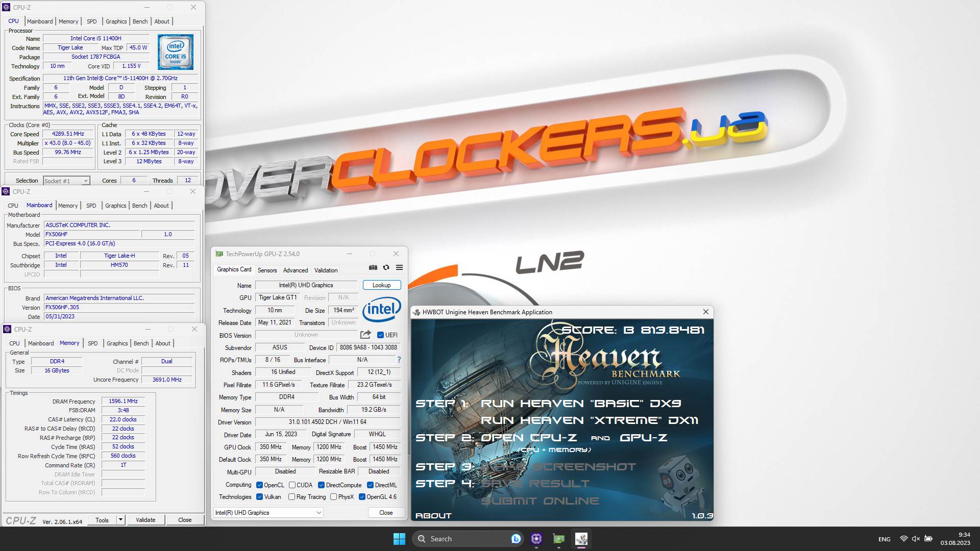Viewport: 980px width, 551px height.
Task: Click the Heaven SCORE 813.8481 text
Action: click(633, 330)
